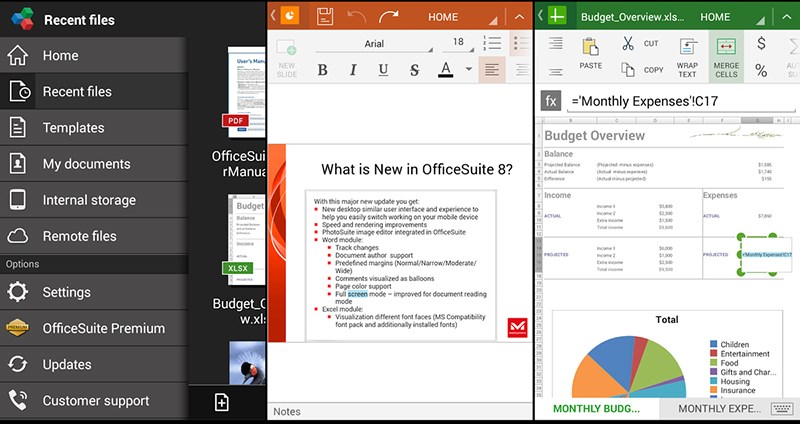Contact Customer support

pos(94,401)
